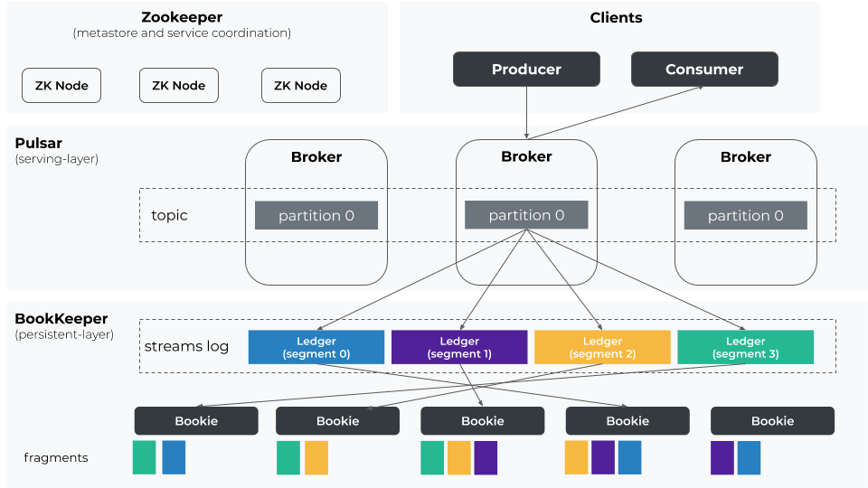Select the green Ledger (segment 3) block
Screen dimensions: 868x488
pyautogui.click(x=745, y=347)
